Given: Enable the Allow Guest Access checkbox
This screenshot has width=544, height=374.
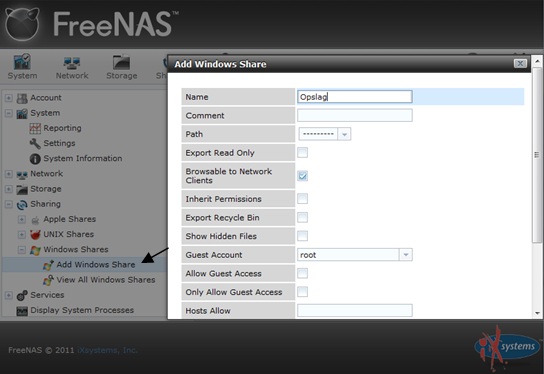Looking at the screenshot, I should click(x=302, y=273).
